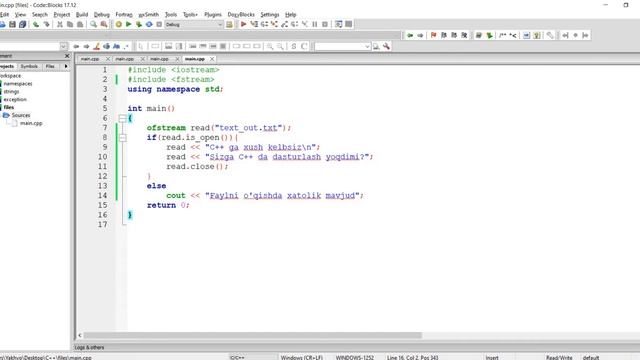Cut selection with the scissors icon

point(60,24)
